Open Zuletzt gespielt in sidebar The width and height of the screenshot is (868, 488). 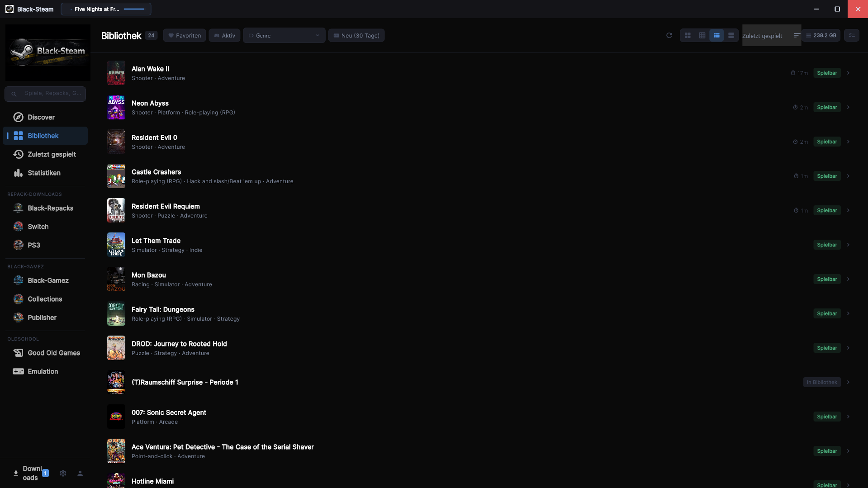click(x=45, y=154)
